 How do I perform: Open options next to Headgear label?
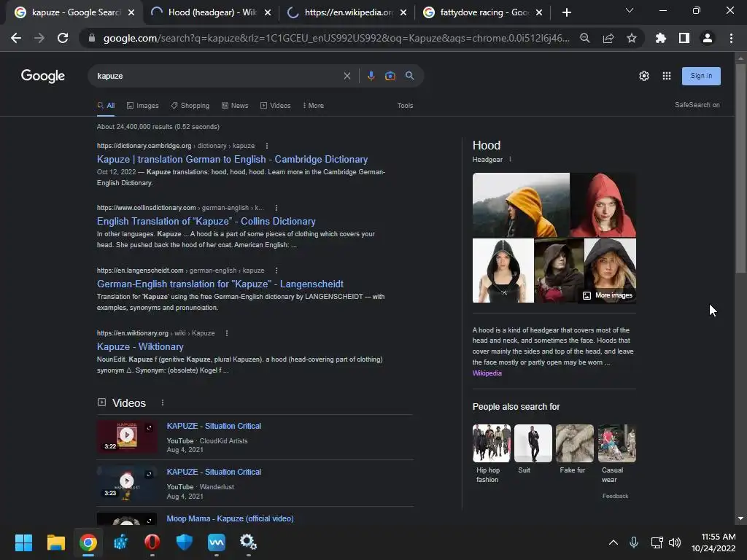[510, 160]
